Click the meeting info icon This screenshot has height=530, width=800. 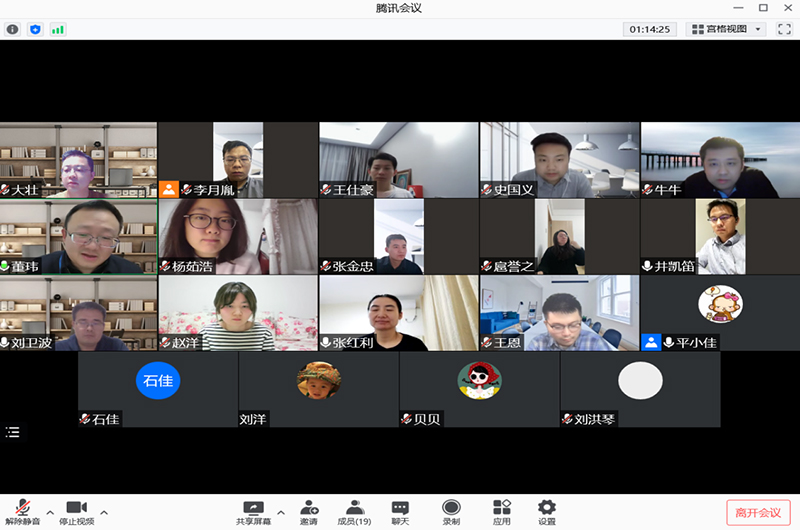pyautogui.click(x=13, y=29)
